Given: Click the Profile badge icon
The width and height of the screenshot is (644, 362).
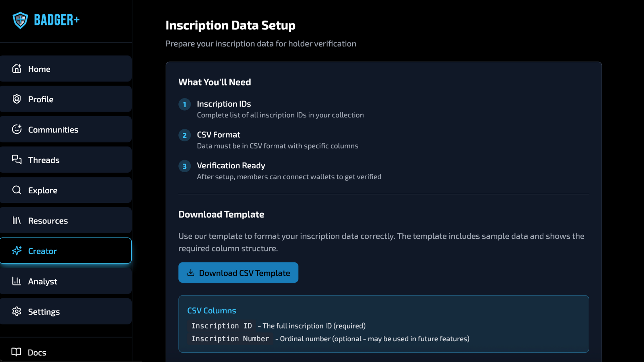Looking at the screenshot, I should tap(17, 99).
